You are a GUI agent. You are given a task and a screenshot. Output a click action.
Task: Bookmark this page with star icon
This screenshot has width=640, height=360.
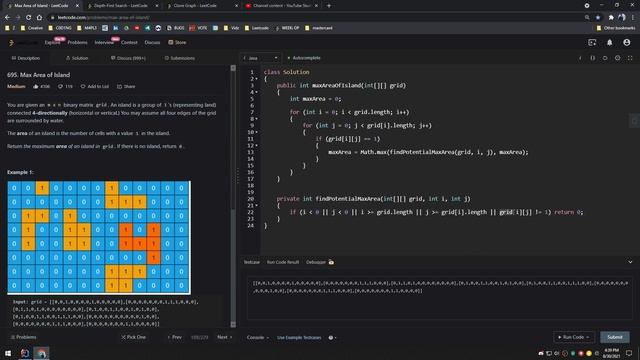(598, 18)
